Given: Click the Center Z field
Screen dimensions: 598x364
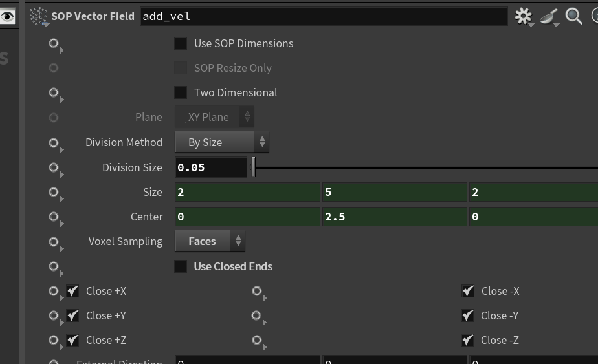Looking at the screenshot, I should [533, 217].
